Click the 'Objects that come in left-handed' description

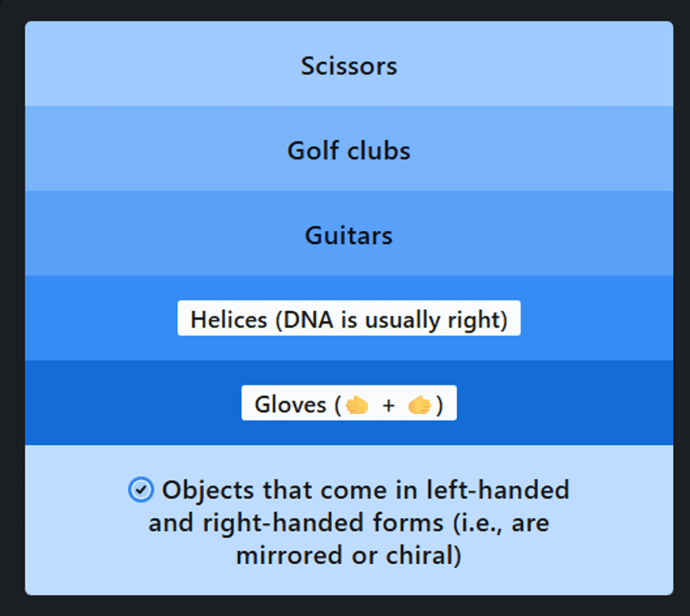pos(366,490)
